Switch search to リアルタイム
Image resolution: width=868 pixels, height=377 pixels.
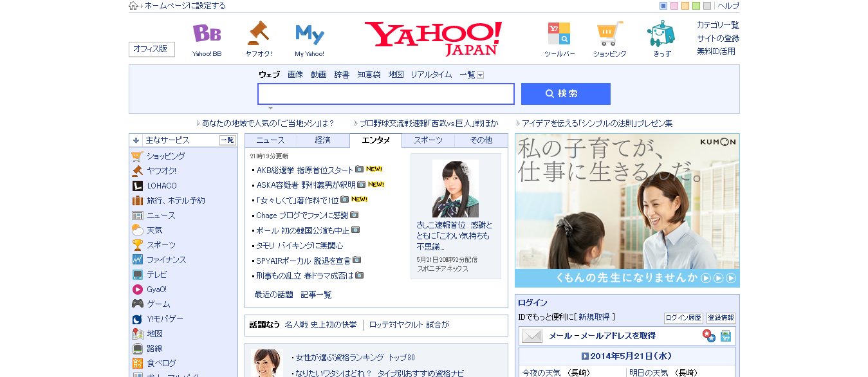coord(431,75)
